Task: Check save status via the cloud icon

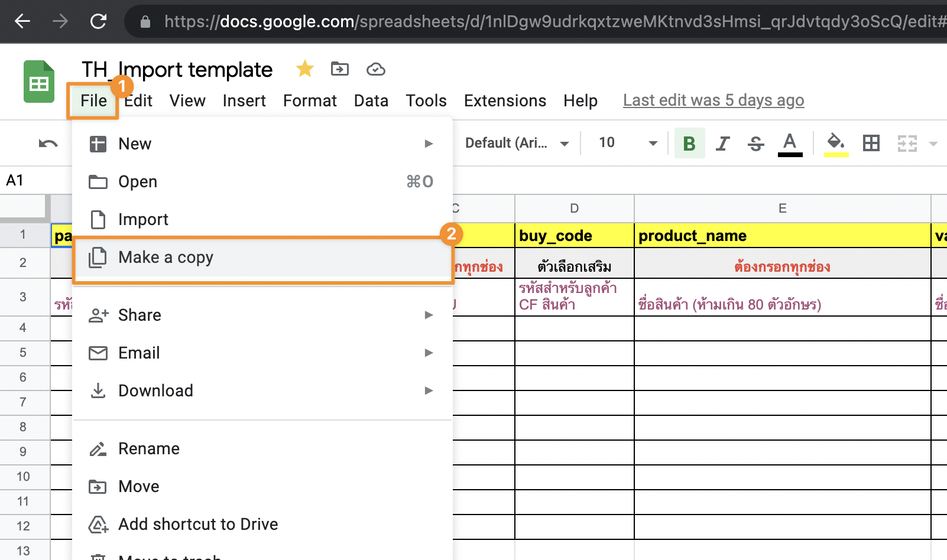Action: point(377,69)
